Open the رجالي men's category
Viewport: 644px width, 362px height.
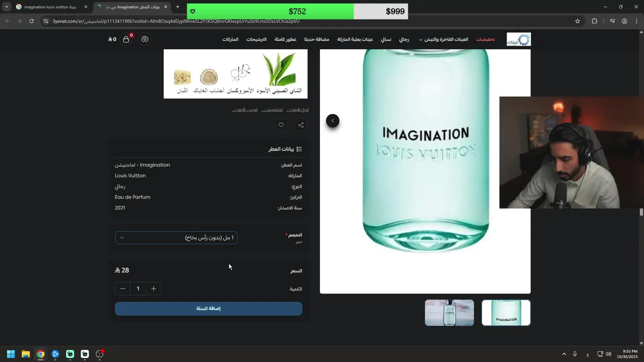[x=404, y=39]
